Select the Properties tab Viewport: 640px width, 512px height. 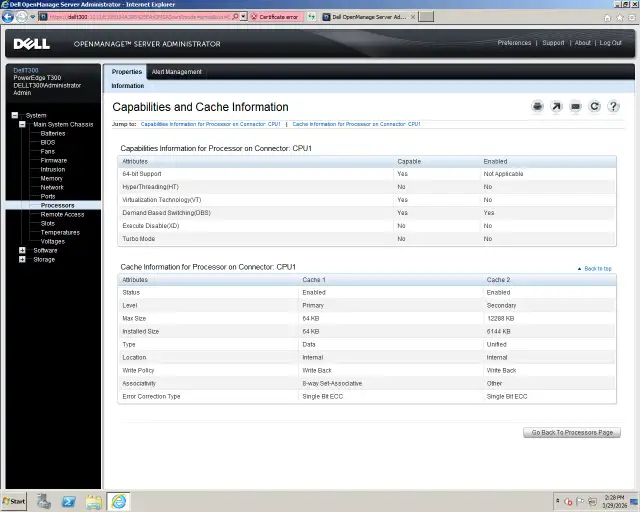tap(127, 72)
